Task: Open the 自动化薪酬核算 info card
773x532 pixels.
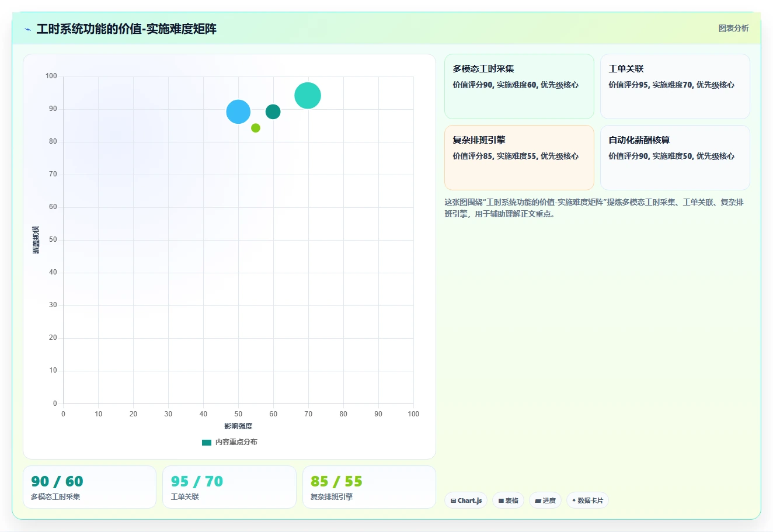Action: pos(675,158)
